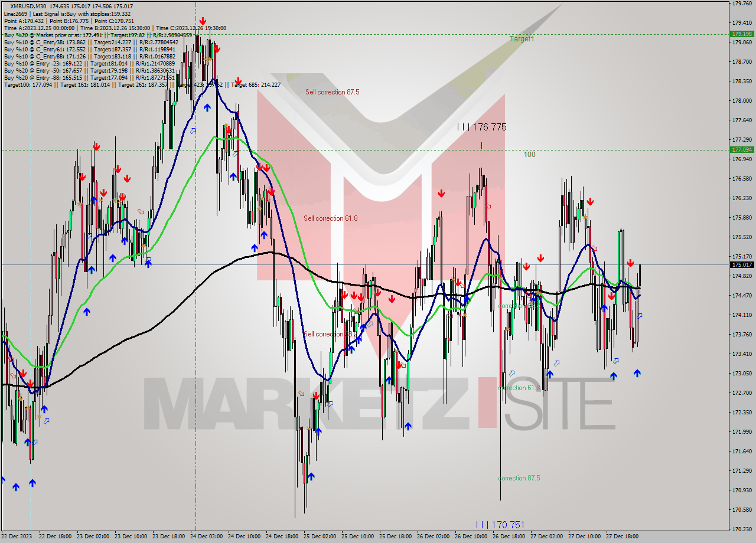756x543 pixels.
Task: Select the '27 Dec 10:00' time axis label
Action: coord(584,537)
